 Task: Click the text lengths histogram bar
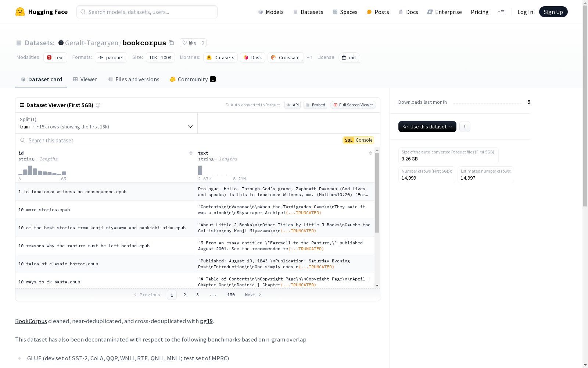click(x=200, y=170)
